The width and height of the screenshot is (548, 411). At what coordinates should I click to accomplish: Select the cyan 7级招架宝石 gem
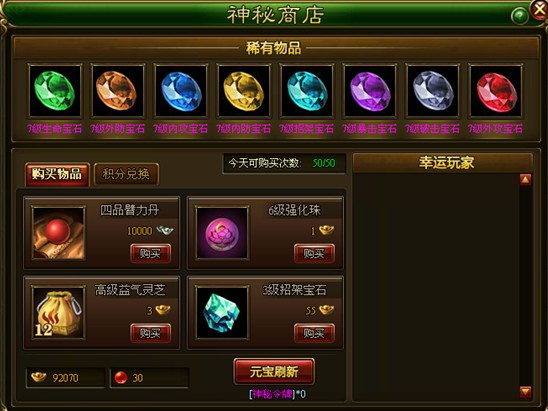tap(307, 91)
